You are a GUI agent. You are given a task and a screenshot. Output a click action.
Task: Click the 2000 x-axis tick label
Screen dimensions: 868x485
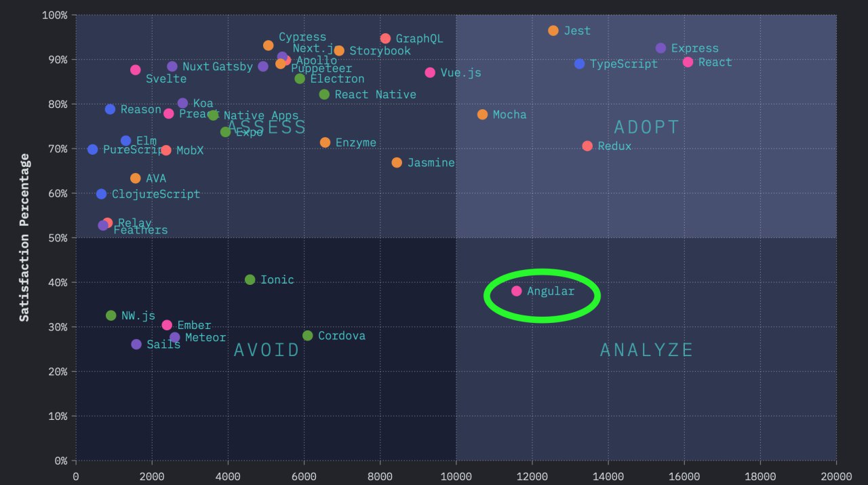tap(152, 476)
